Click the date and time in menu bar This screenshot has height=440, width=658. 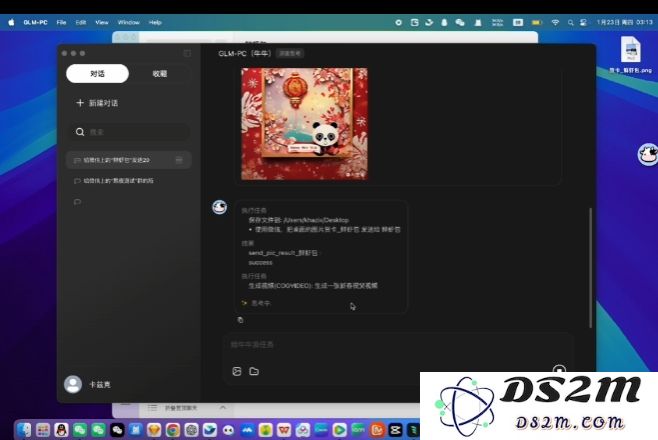[624, 23]
